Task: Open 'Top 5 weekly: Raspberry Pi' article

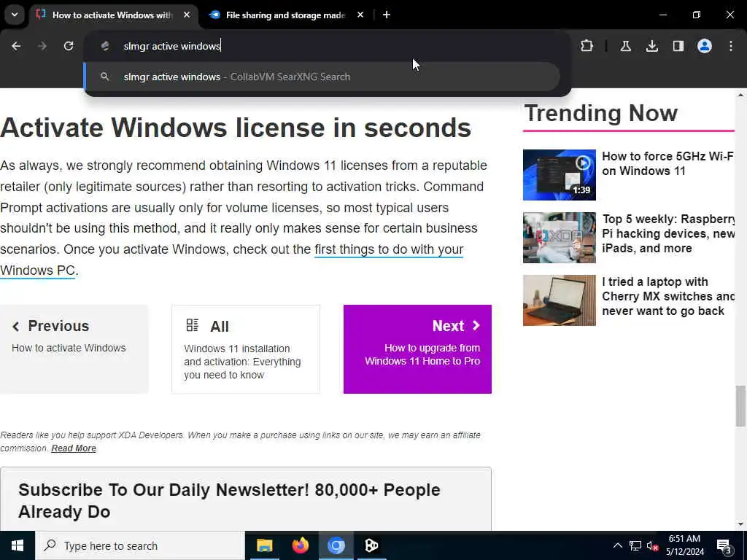Action: click(668, 233)
